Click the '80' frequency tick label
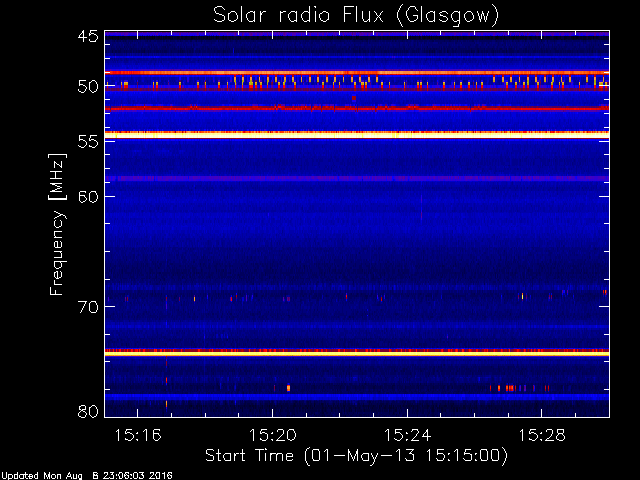The height and width of the screenshot is (480, 640). [88, 411]
